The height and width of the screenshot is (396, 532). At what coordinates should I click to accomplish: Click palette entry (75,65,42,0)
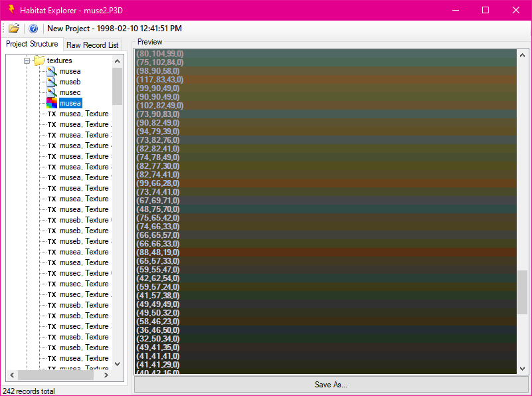point(325,217)
